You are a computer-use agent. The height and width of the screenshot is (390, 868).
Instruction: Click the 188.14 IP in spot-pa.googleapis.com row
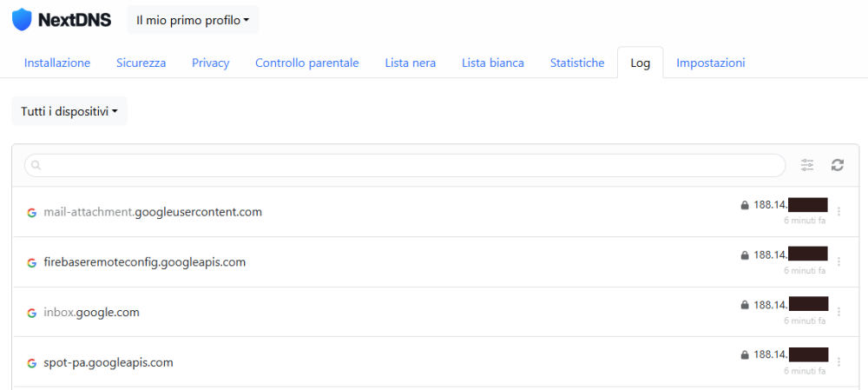pos(771,354)
